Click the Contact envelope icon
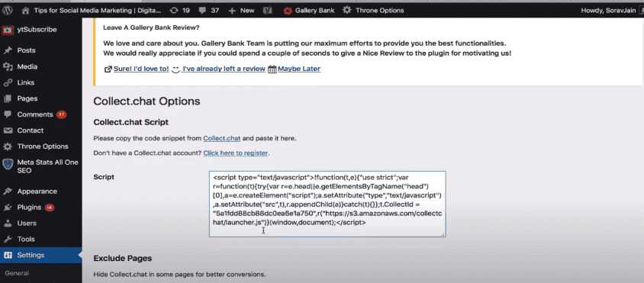The height and width of the screenshot is (283, 644). click(8, 130)
